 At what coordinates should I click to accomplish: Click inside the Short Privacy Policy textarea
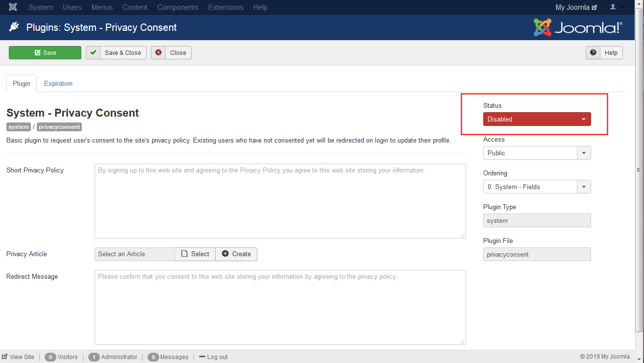pos(280,201)
